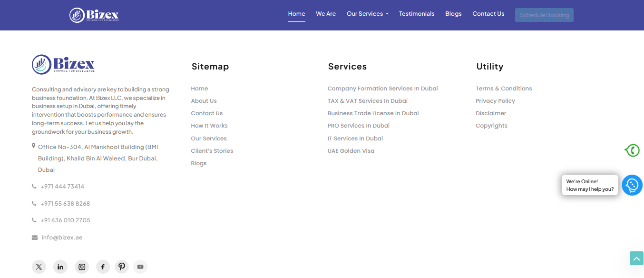
Task: Open PRO Services In Dubai link
Action: (x=359, y=126)
